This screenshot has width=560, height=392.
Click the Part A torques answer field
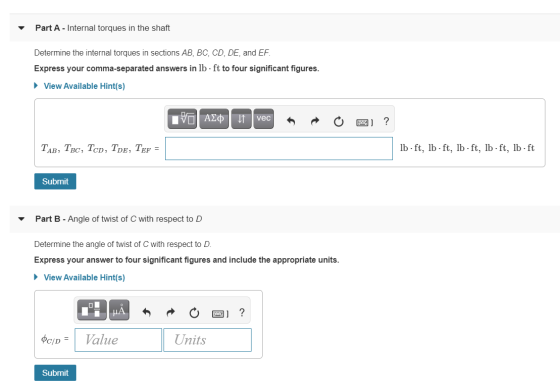pos(279,149)
